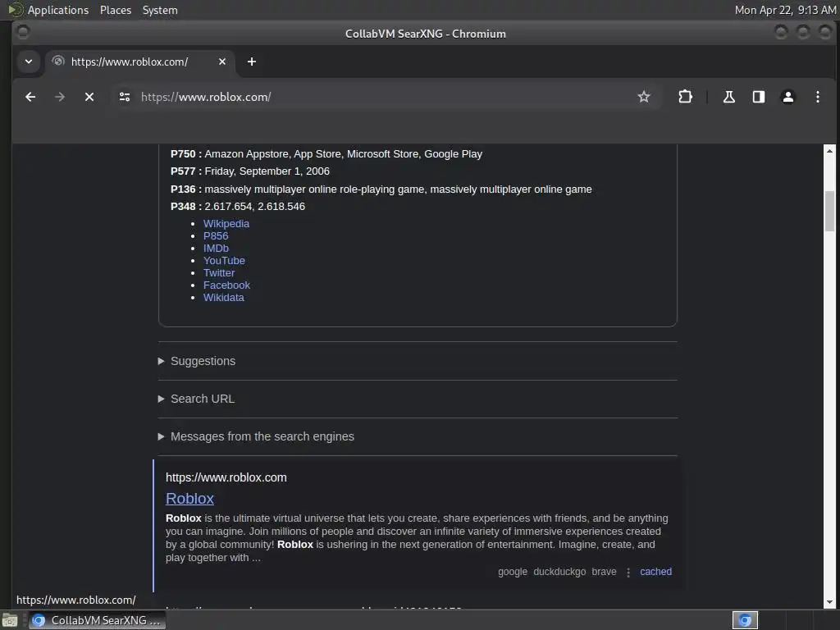Open the IMDb link
The height and width of the screenshot is (630, 840).
[x=216, y=248]
